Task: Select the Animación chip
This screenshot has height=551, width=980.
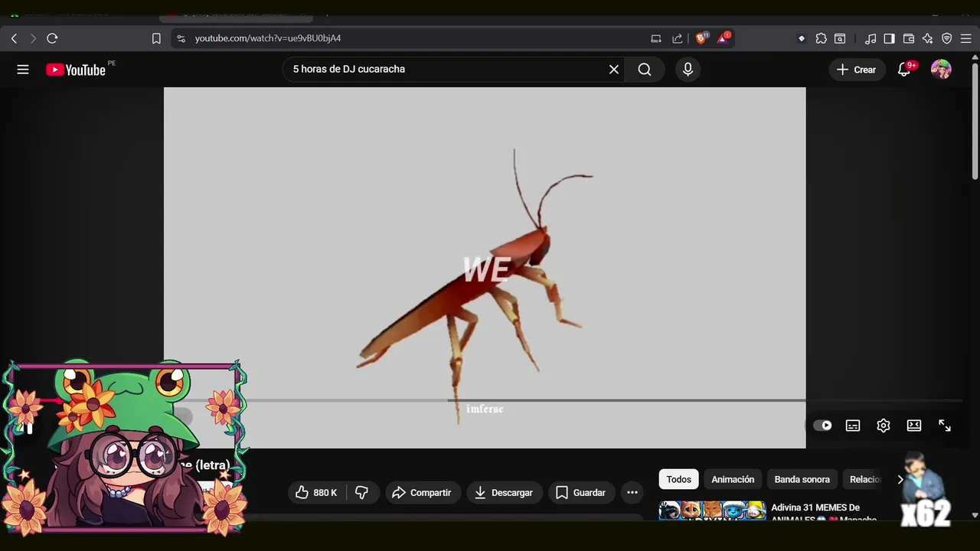Action: (x=733, y=480)
